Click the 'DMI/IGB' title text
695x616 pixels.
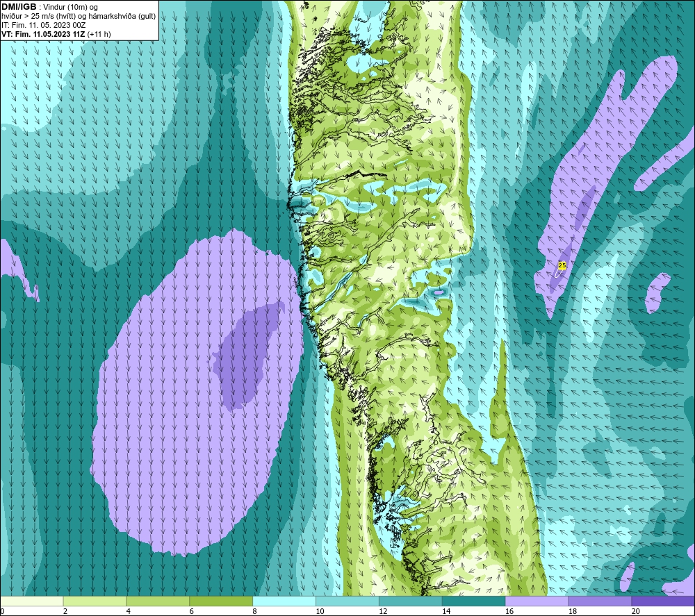tap(19, 7)
